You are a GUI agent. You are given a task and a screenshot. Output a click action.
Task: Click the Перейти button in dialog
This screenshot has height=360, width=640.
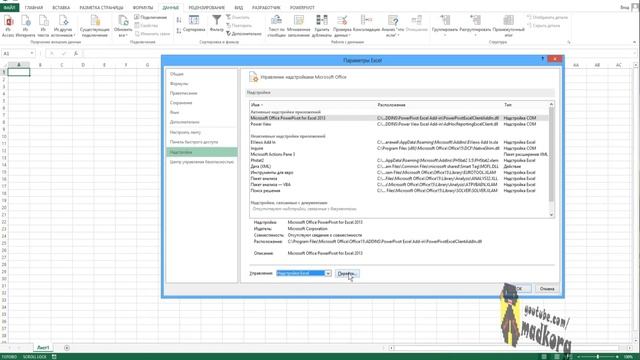(347, 273)
